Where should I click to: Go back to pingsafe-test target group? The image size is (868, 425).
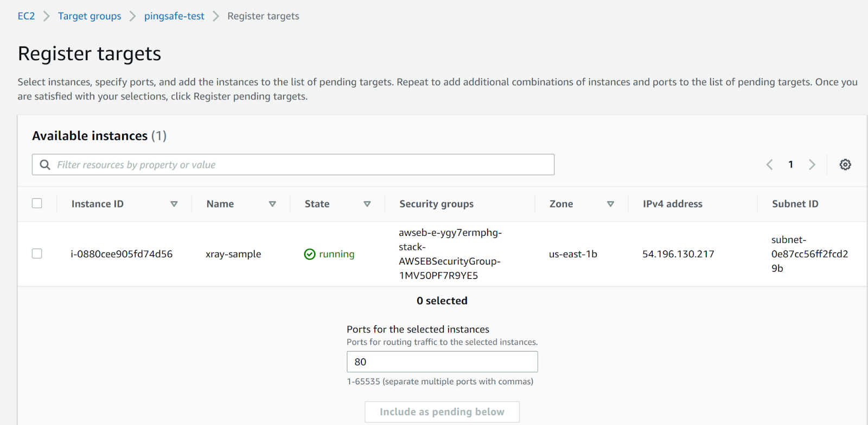pos(174,16)
